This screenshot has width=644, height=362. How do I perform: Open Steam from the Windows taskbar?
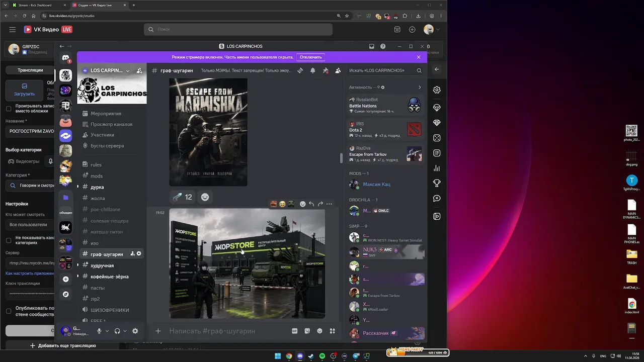click(x=311, y=356)
